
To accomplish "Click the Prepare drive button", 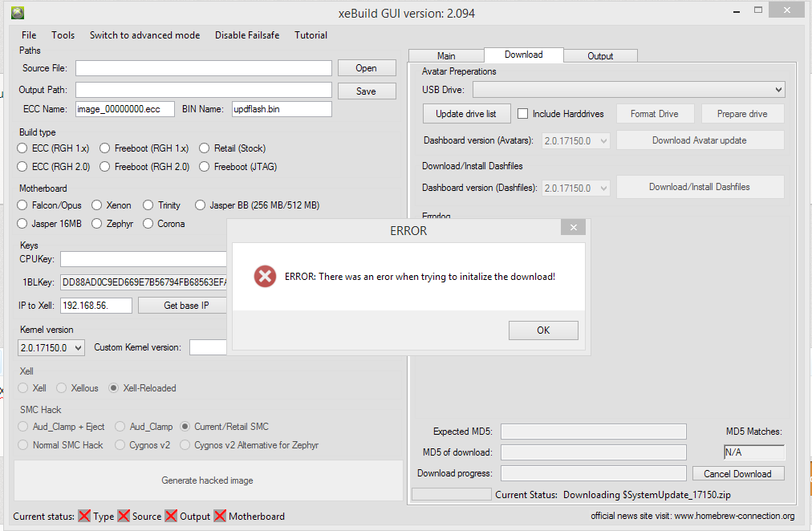I will click(x=743, y=114).
